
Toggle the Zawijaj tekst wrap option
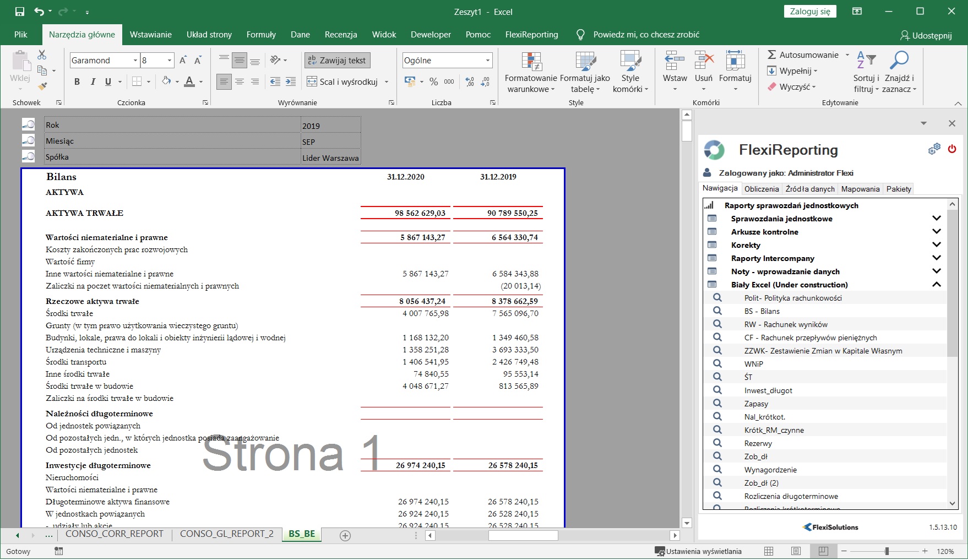point(337,61)
